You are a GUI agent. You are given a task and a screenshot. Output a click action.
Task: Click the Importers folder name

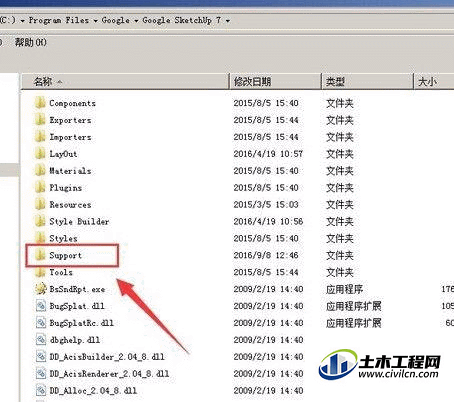click(70, 137)
